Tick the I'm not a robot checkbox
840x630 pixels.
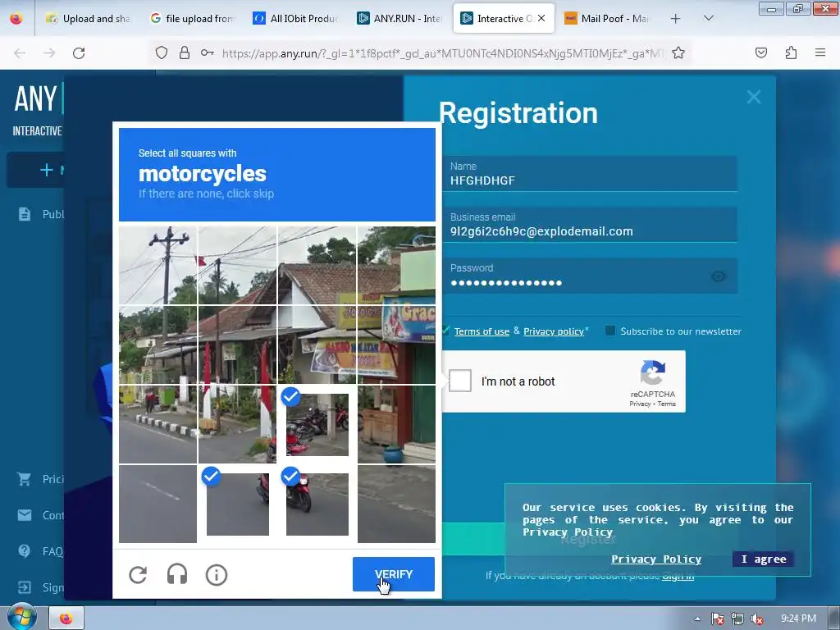pos(460,381)
